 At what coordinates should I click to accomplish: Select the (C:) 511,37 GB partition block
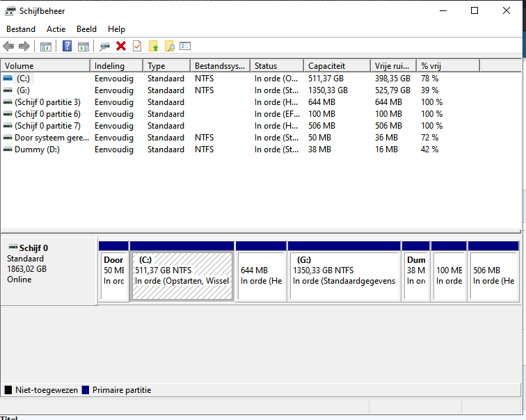[182, 275]
